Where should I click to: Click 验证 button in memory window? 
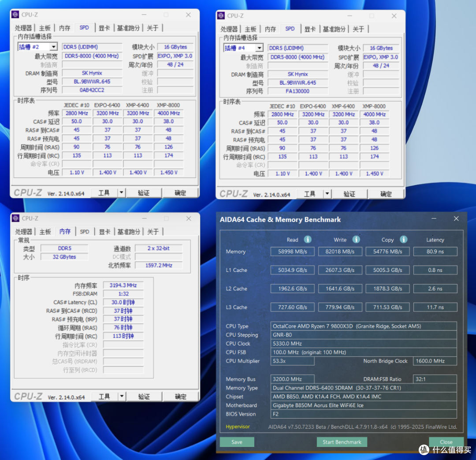pyautogui.click(x=144, y=396)
